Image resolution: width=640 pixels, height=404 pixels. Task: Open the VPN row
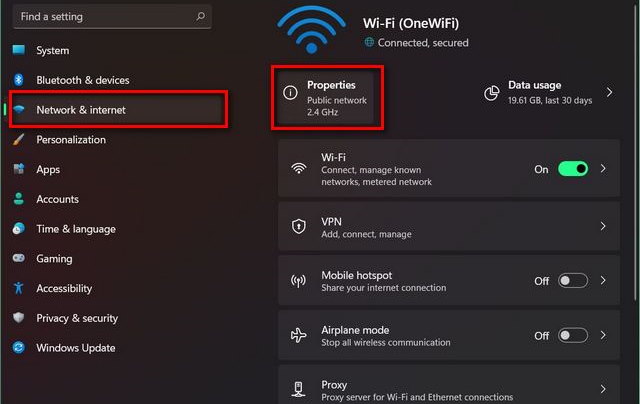pos(449,226)
